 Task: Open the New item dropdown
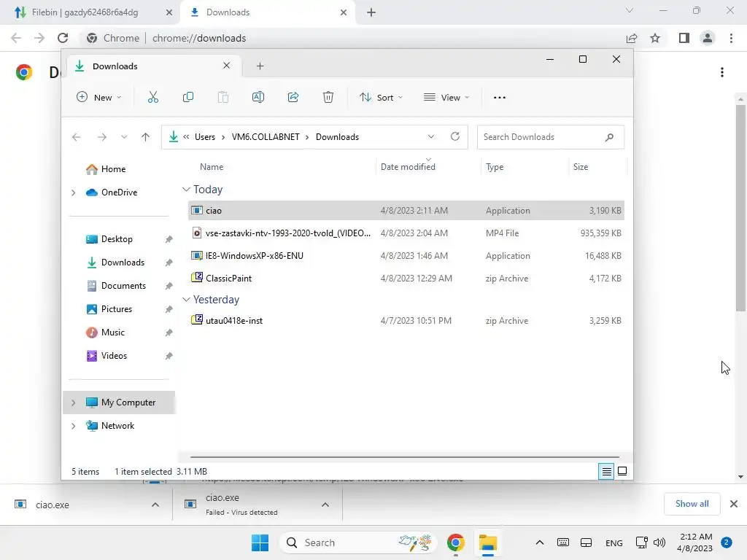pos(99,98)
